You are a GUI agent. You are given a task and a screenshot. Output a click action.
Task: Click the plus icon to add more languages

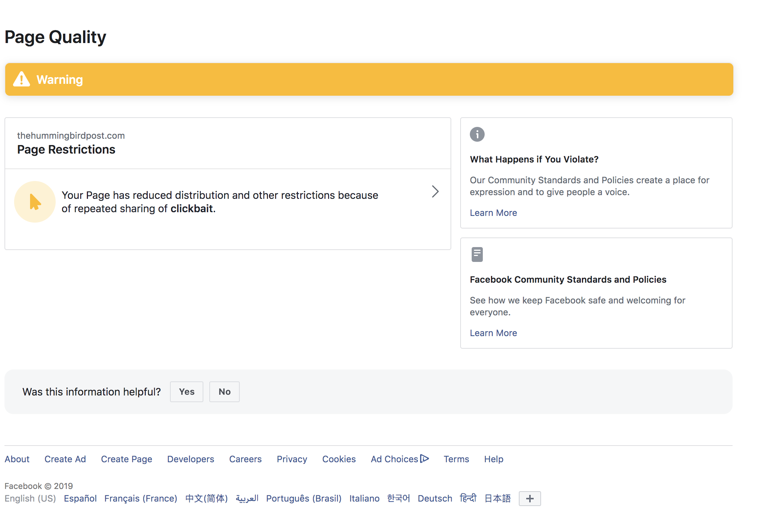tap(530, 498)
